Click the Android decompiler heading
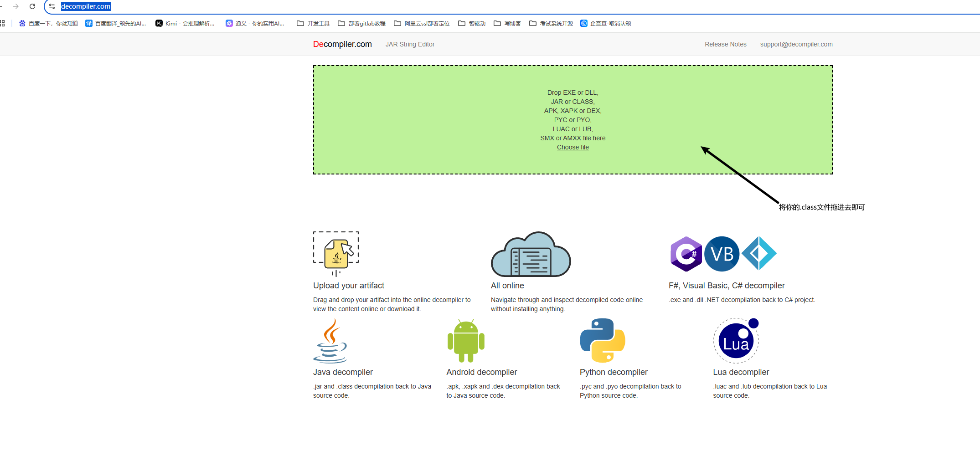 click(x=482, y=372)
